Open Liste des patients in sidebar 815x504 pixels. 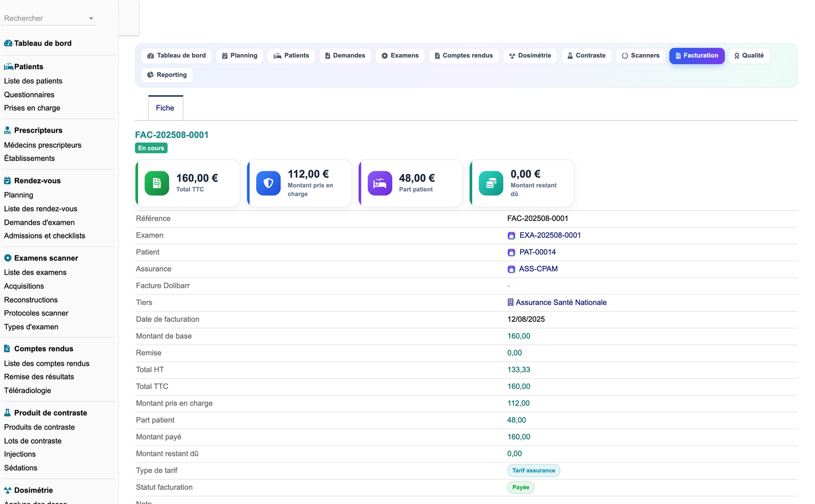point(33,81)
